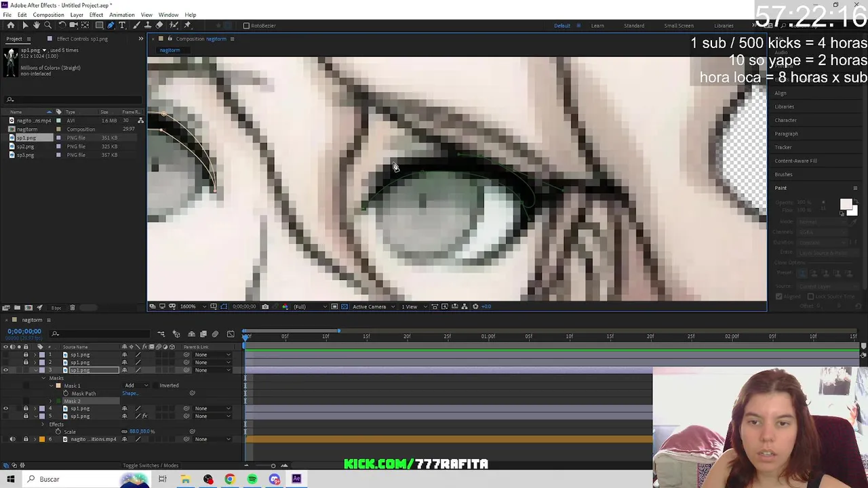Screen dimensions: 868x488
Task: Click the show channel color icon
Action: click(x=285, y=306)
